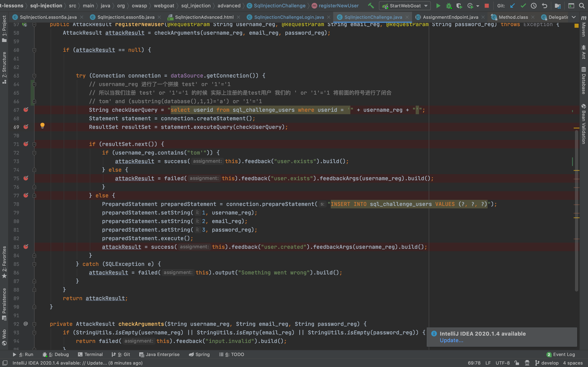Toggle breakpoint on line 67
This screenshot has width=588, height=367.
coord(26,110)
